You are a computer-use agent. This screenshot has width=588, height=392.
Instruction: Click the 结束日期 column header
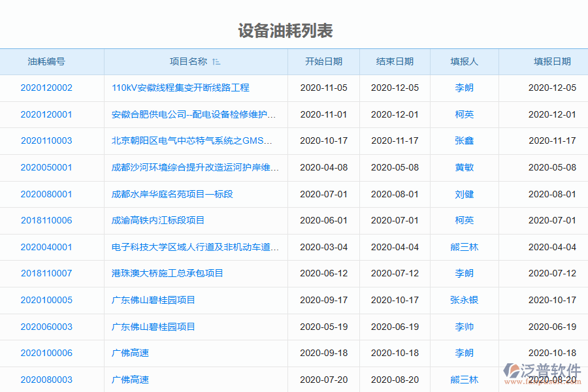[x=394, y=61]
